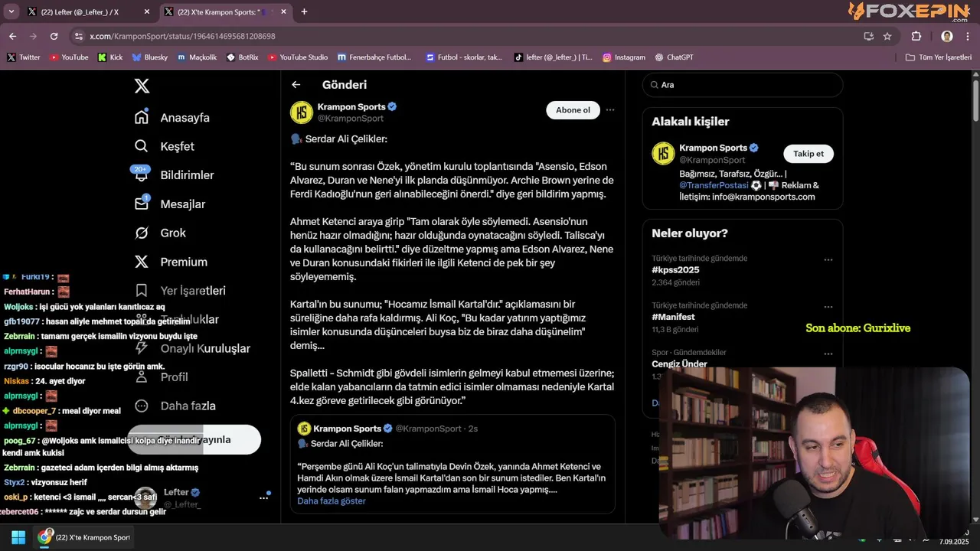The image size is (980, 551).
Task: Go back with the Gönderi arrow
Action: click(296, 85)
